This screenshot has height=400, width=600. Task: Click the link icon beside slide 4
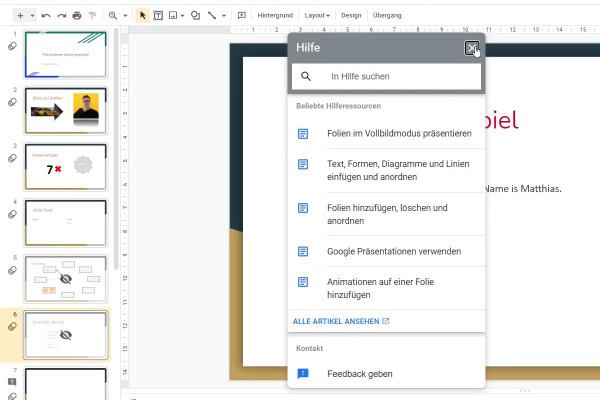12,214
